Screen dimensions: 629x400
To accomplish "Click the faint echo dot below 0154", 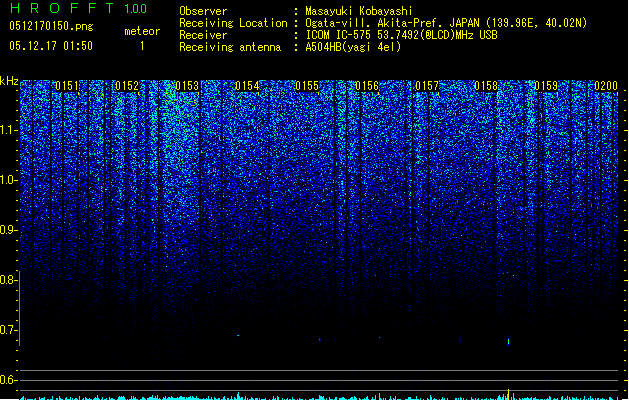I will (238, 335).
